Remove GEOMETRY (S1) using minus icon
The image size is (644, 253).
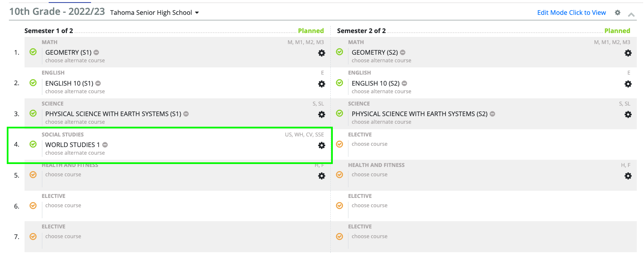coord(97,53)
